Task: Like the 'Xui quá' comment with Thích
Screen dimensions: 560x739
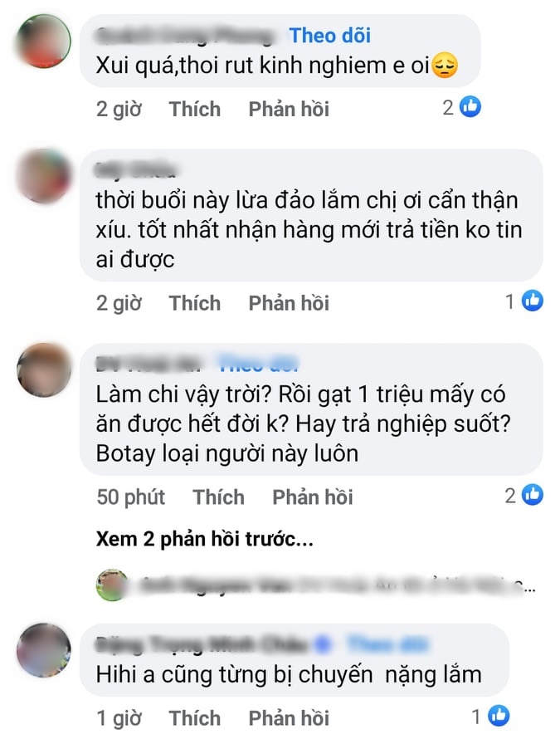Action: point(194,109)
